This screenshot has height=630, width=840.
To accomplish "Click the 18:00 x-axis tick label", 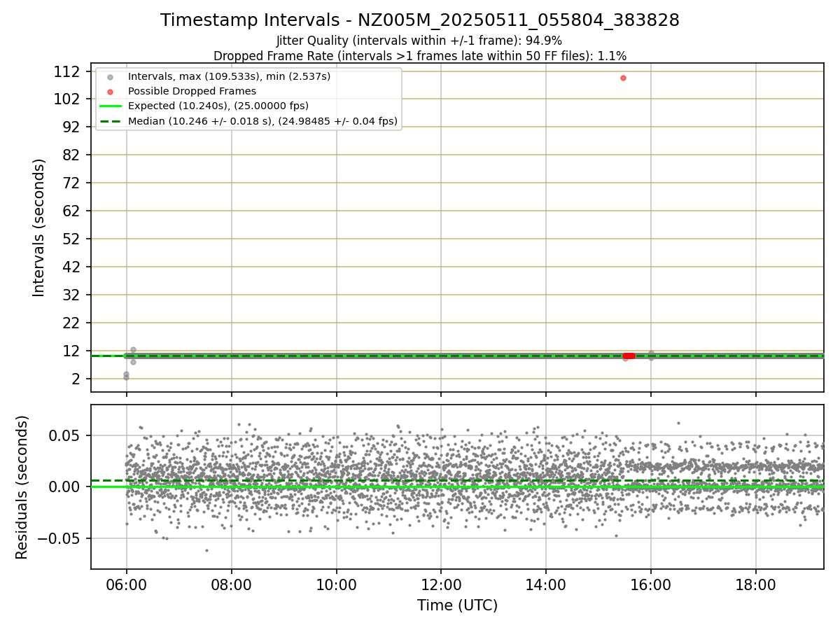I will [x=756, y=584].
